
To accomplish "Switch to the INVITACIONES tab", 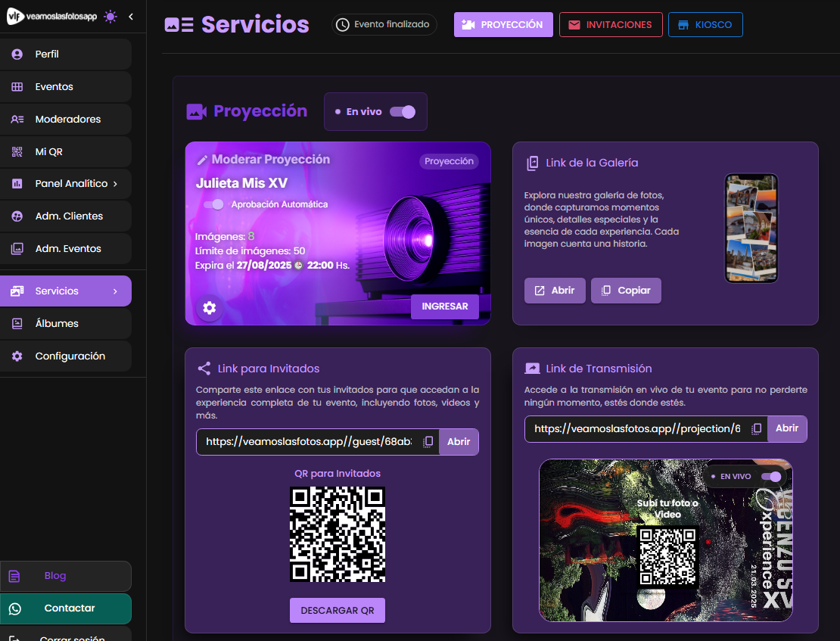I will point(611,25).
